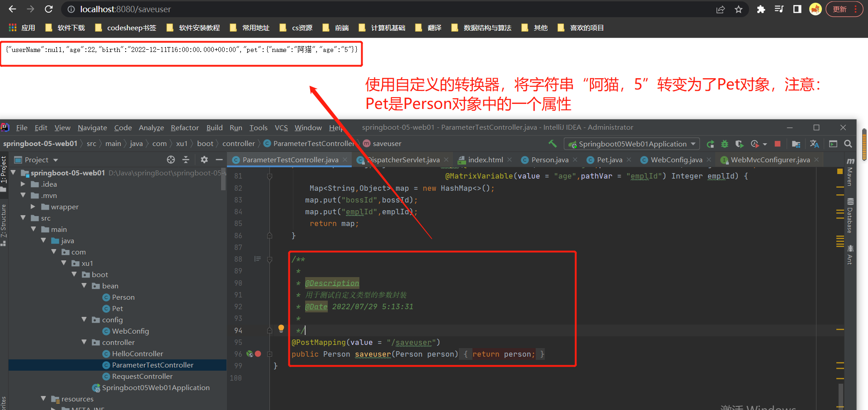Screen dimensions: 868x410
Task: Reload the localhost saveuser page
Action: point(49,9)
